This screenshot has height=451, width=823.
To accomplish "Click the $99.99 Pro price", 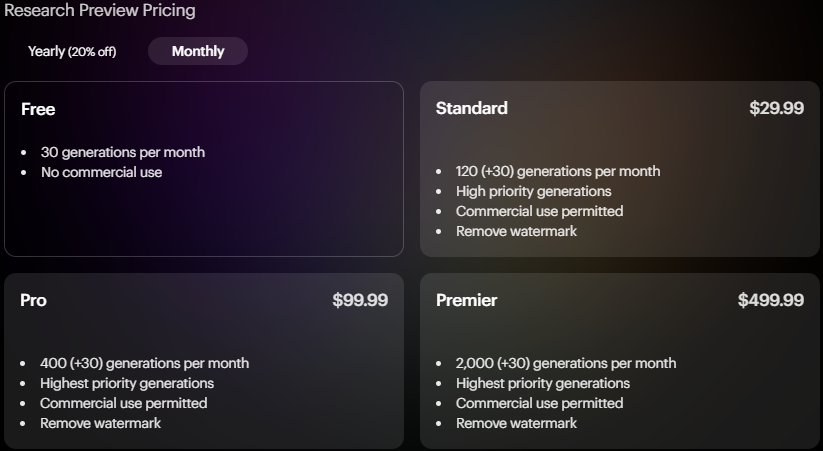I will 360,300.
